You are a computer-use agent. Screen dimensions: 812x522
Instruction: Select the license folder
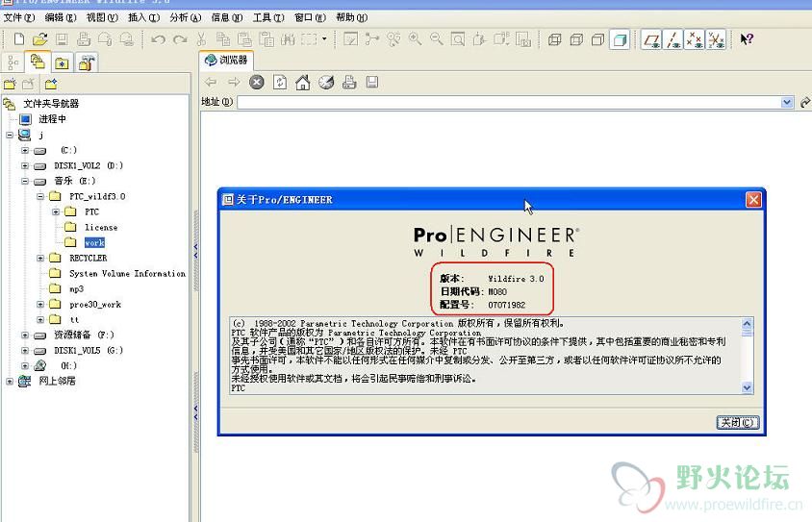point(101,227)
